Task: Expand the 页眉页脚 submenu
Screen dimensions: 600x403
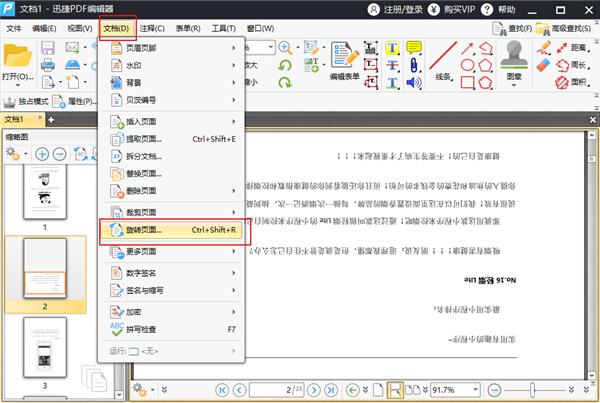Action: click(171, 48)
